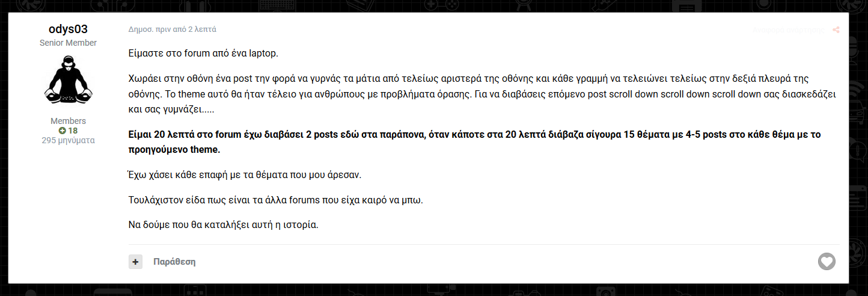Click the bold paragraph about 20 λεπτά
This screenshot has width=868, height=296.
pyautogui.click(x=474, y=142)
